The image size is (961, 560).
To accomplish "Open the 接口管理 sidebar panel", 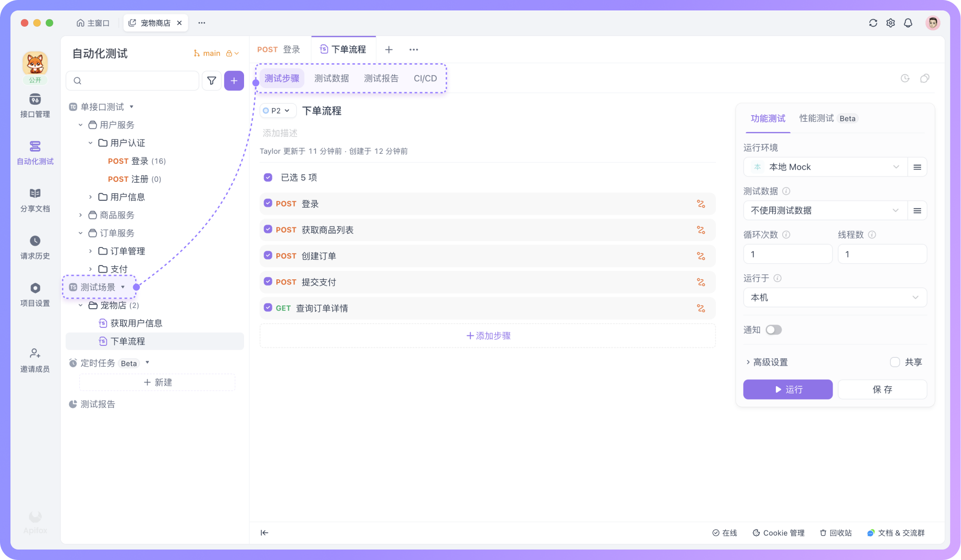I will (x=35, y=106).
